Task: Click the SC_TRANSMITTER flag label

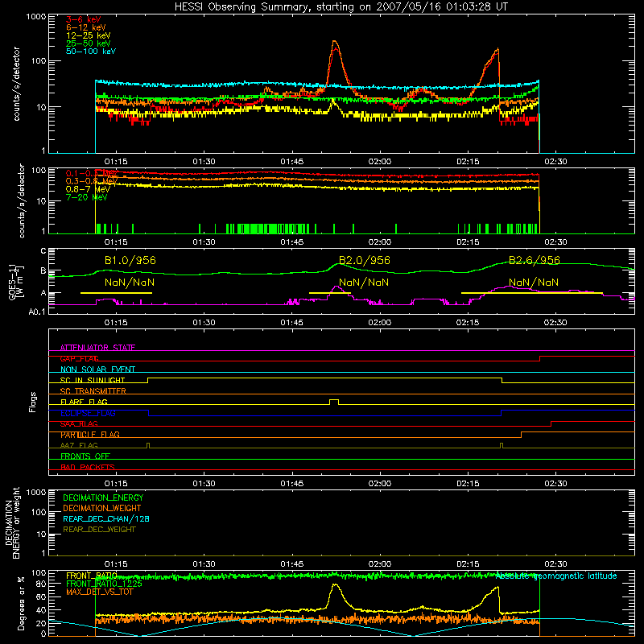Action: pyautogui.click(x=93, y=391)
